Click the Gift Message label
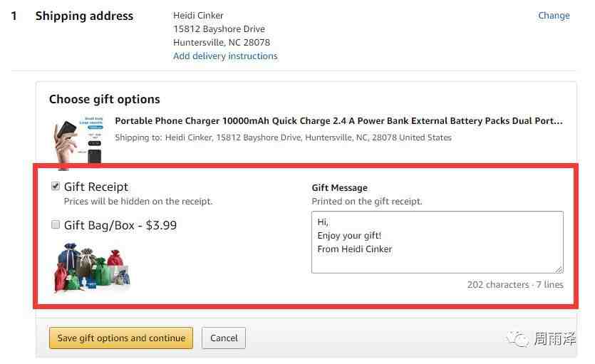Viewport: 595px width, 364px height. tap(340, 188)
